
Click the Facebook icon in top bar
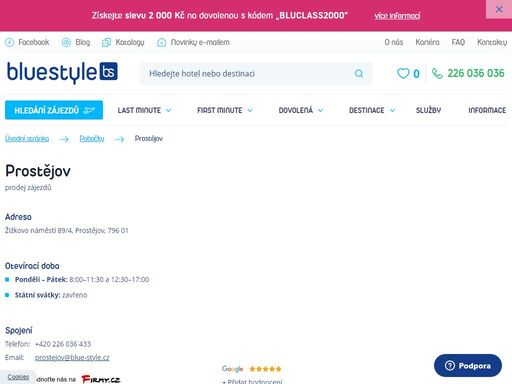pos(9,42)
